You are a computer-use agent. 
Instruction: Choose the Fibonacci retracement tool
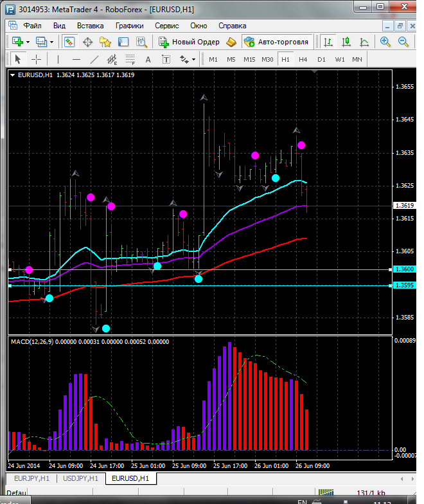130,59
